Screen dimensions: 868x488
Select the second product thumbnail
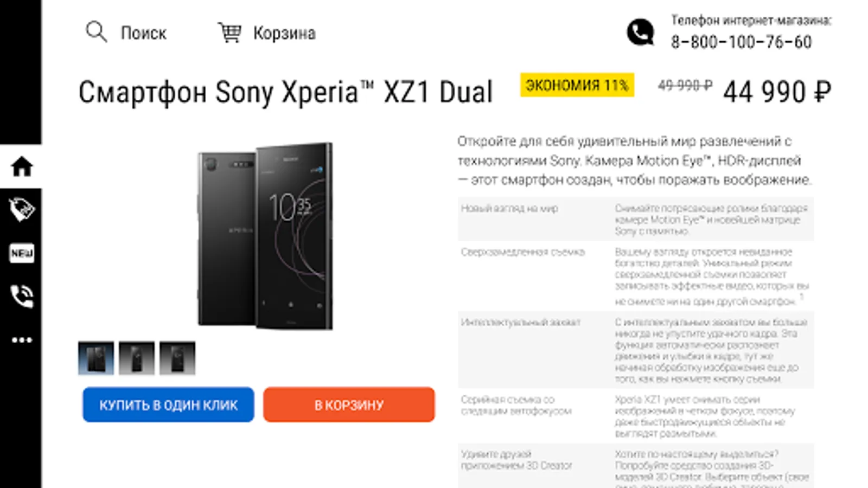coord(137,358)
